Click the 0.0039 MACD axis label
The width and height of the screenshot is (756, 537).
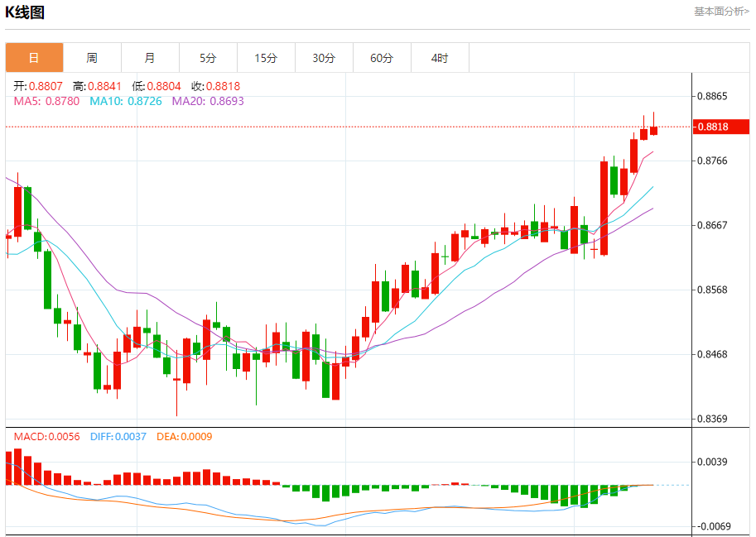tap(712, 462)
